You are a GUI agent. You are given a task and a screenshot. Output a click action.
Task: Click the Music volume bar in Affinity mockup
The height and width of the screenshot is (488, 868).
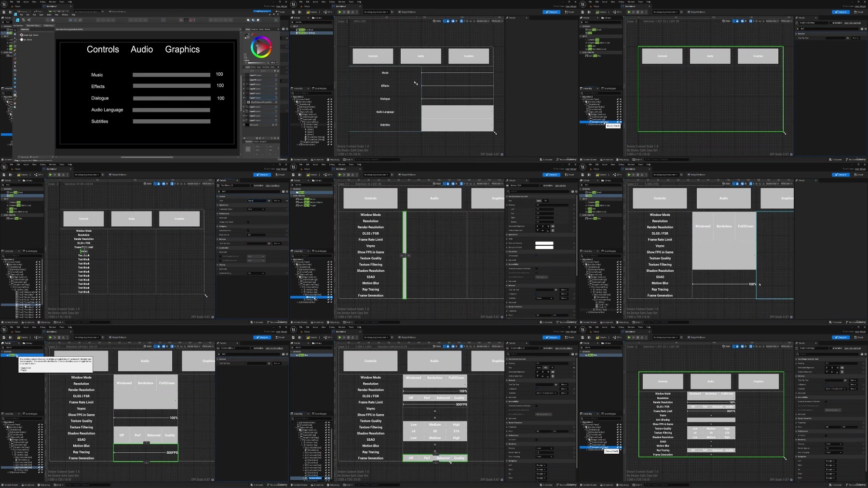[x=171, y=75]
